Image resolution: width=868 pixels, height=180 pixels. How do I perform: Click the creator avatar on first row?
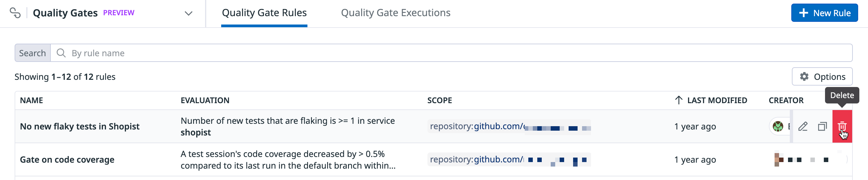pos(778,127)
